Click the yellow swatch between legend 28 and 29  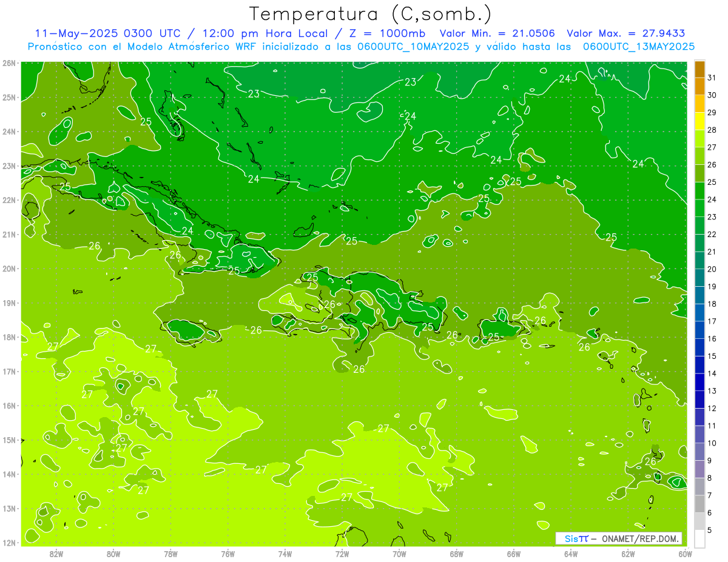tap(699, 121)
